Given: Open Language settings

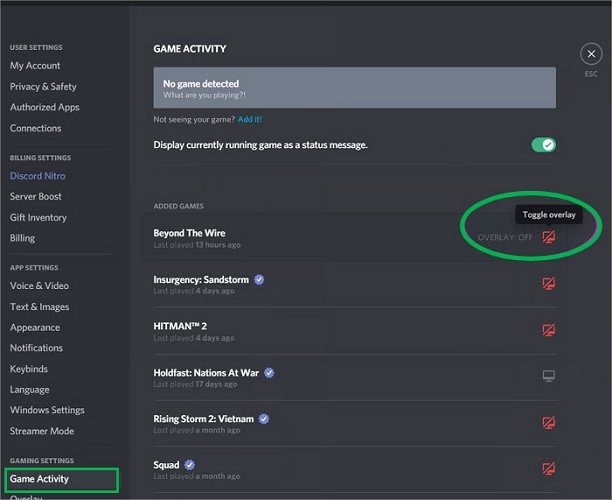Looking at the screenshot, I should click(x=30, y=390).
